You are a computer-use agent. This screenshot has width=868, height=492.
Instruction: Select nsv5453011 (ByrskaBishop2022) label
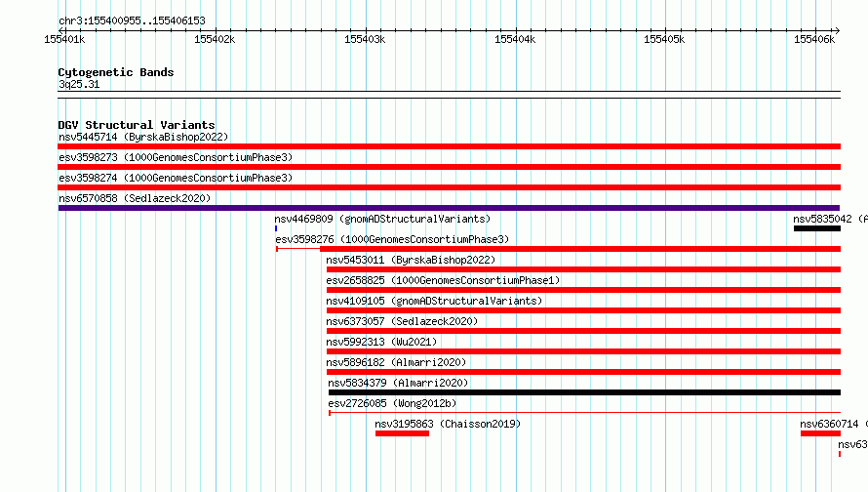[x=411, y=260]
